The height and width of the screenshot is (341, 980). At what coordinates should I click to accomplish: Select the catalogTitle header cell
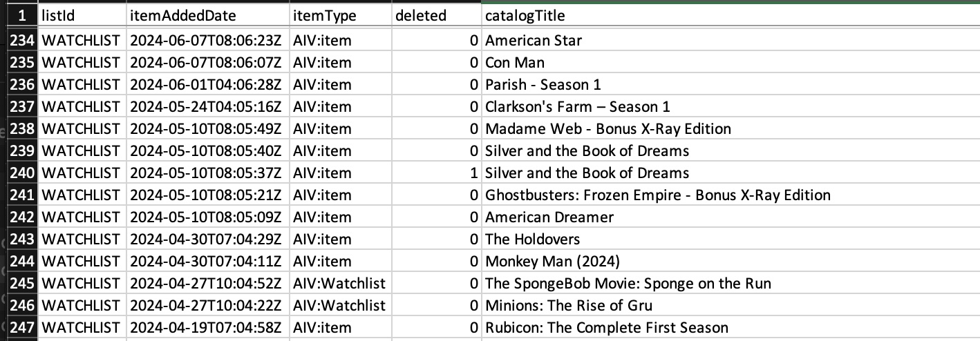coord(726,15)
